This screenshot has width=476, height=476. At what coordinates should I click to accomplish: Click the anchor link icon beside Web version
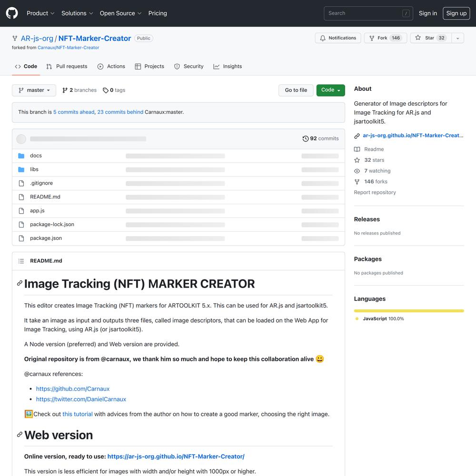click(x=20, y=435)
